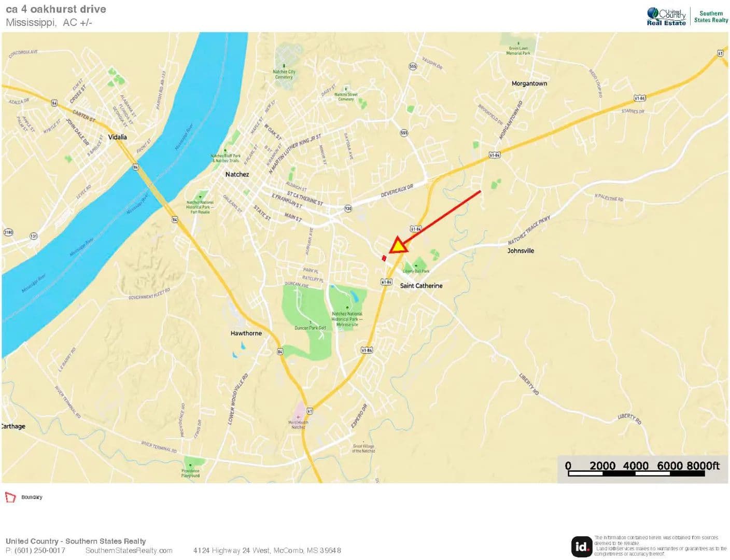Click the Hawthorne place label
Viewport: 730px width, 560px height.
point(246,333)
